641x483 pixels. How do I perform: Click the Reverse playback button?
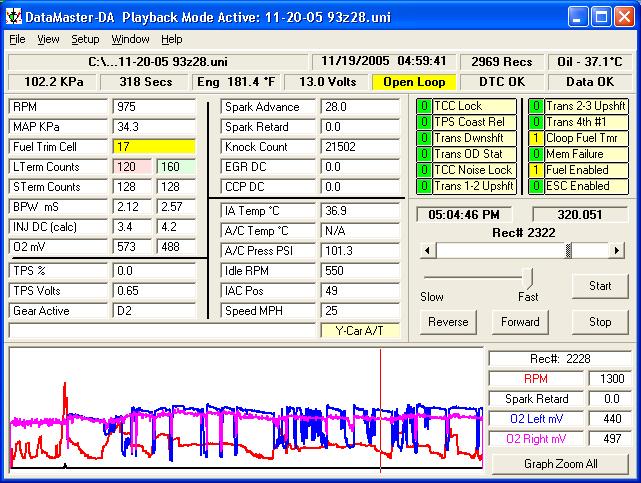pos(448,322)
